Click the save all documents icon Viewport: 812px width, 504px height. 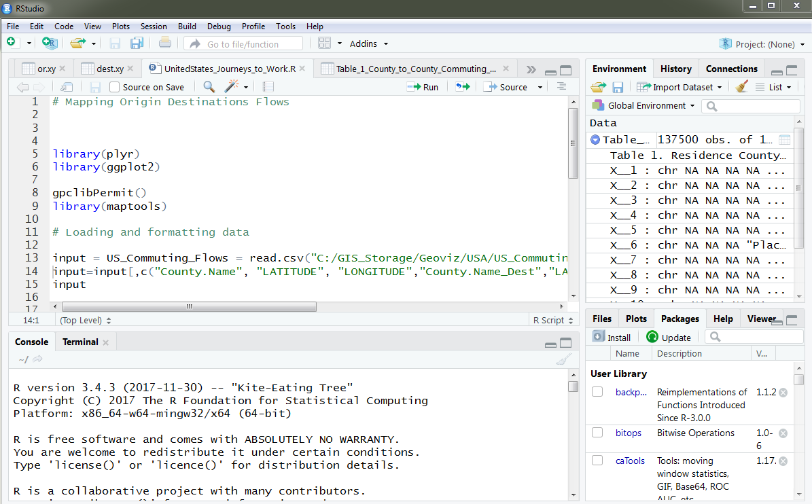[137, 43]
